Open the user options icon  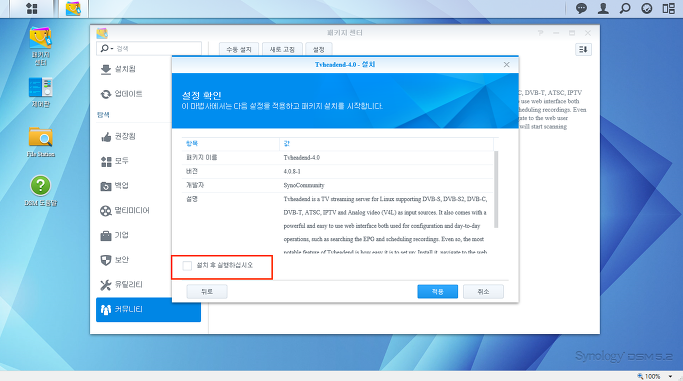pos(603,8)
